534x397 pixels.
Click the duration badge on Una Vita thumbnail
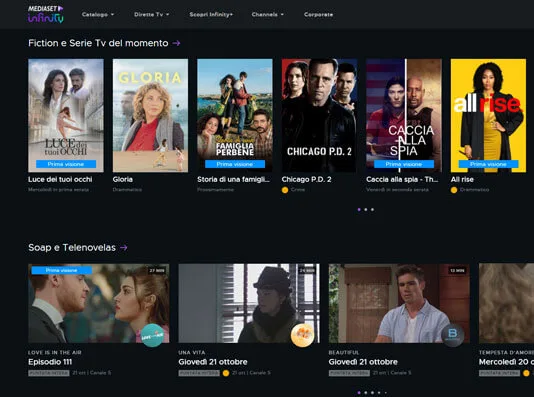pos(307,270)
